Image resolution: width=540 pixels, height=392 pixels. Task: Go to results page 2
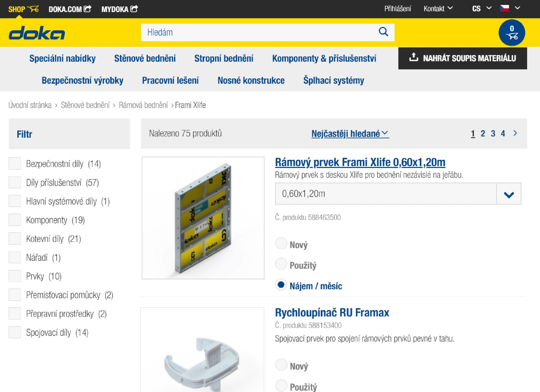click(483, 133)
